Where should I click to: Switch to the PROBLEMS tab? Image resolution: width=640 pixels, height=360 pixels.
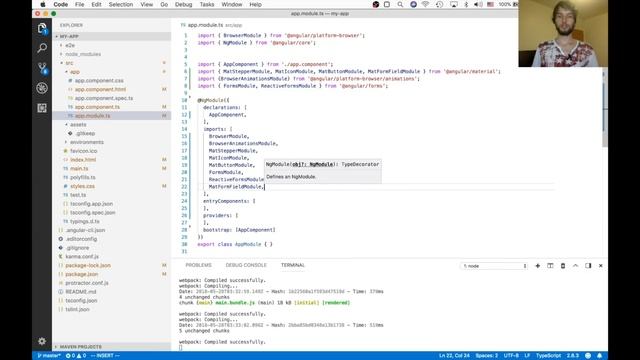198,265
